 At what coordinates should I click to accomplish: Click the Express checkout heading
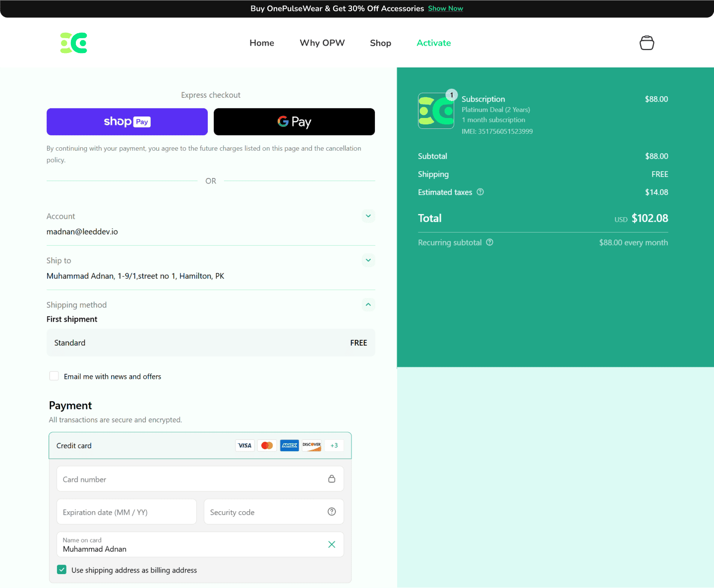[211, 95]
